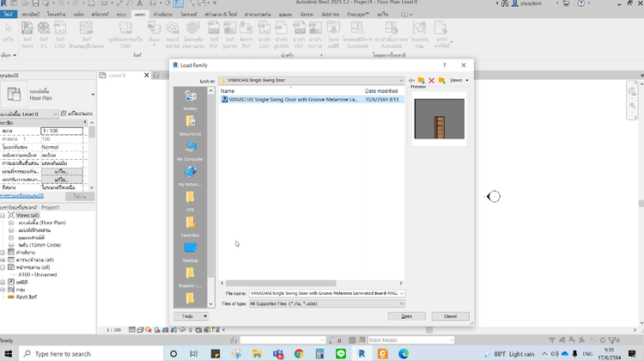
Task: Open the History shortcut in Load Family
Action: pyautogui.click(x=190, y=100)
